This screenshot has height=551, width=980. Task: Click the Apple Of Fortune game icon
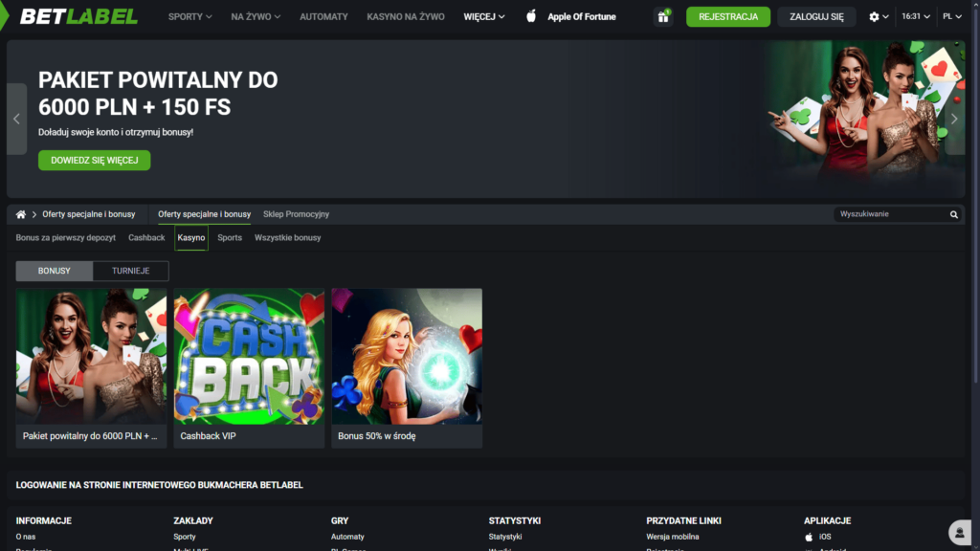point(532,16)
